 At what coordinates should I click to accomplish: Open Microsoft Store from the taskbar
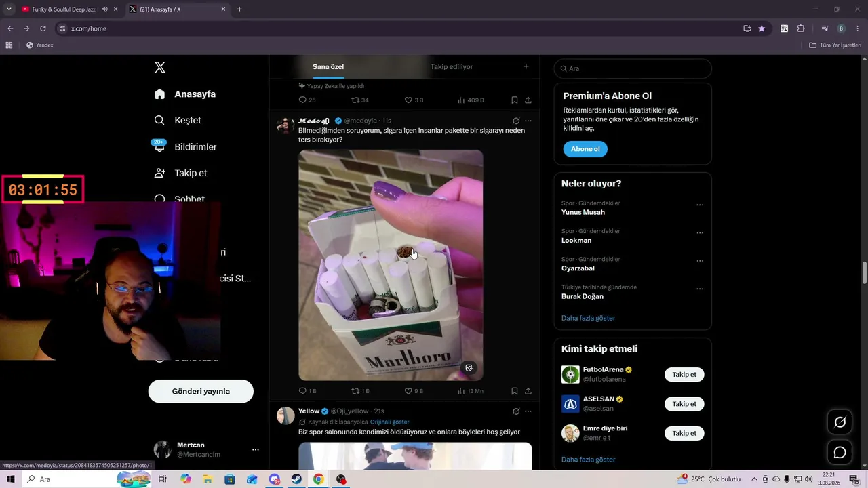coord(231,479)
